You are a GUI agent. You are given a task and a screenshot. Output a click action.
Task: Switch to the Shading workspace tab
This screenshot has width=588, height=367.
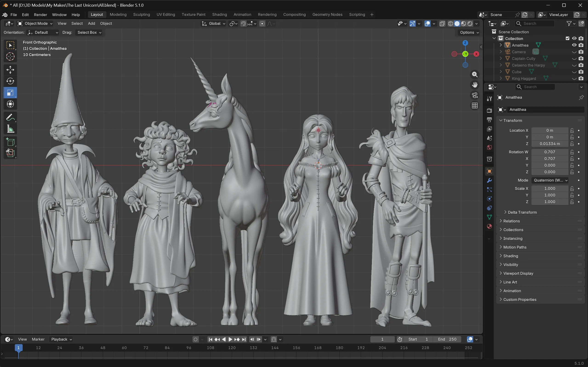pyautogui.click(x=219, y=14)
